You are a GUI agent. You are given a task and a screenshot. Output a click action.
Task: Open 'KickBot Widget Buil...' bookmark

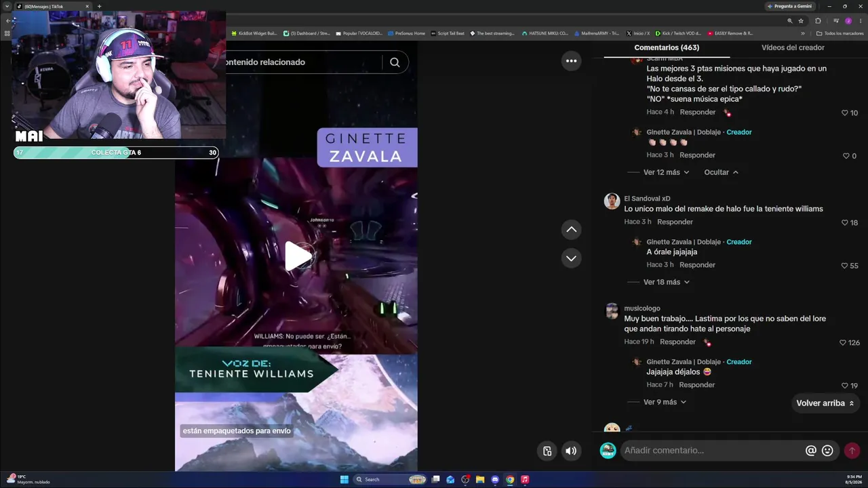(x=254, y=33)
